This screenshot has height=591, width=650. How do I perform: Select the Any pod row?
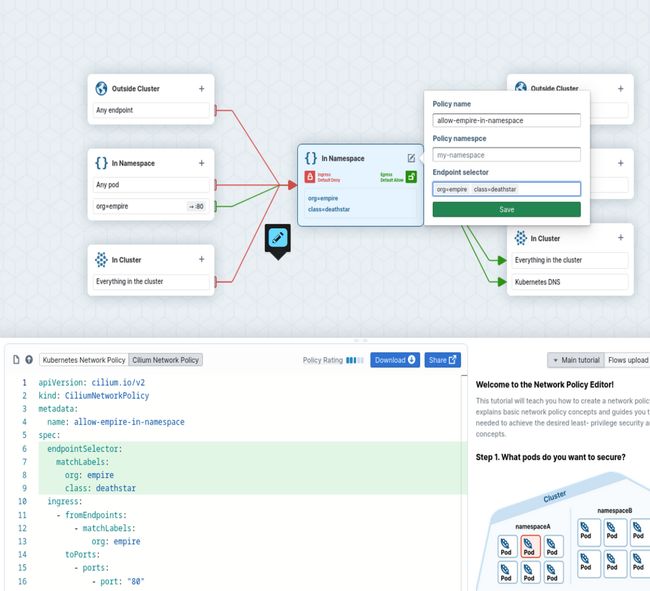click(151, 185)
